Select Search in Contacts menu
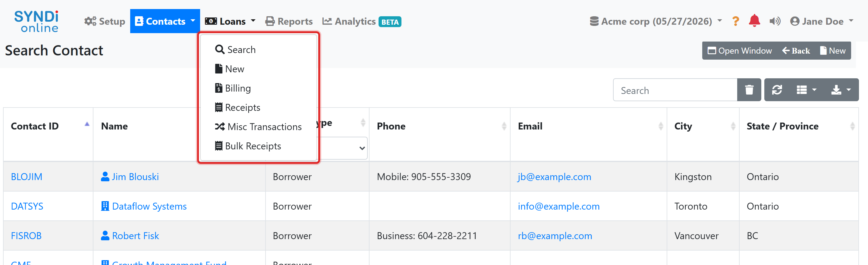The width and height of the screenshot is (868, 265). point(235,49)
